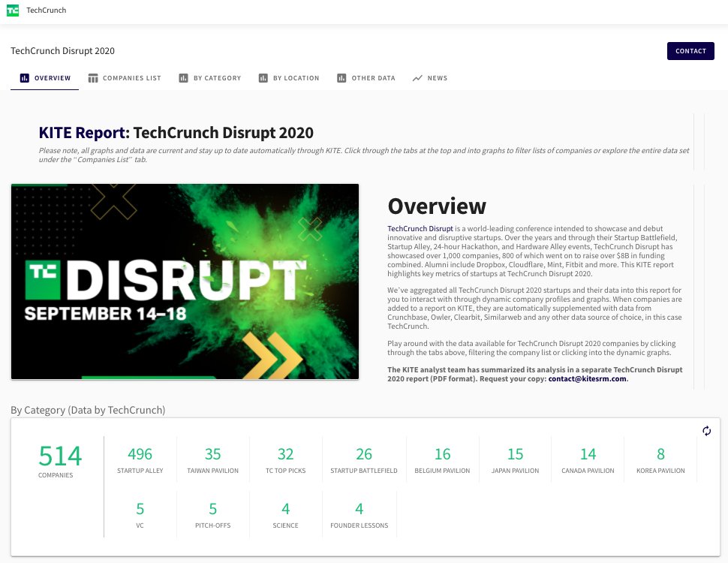Click the TechCrunch TC logo icon
This screenshot has height=563, width=728.
13,11
